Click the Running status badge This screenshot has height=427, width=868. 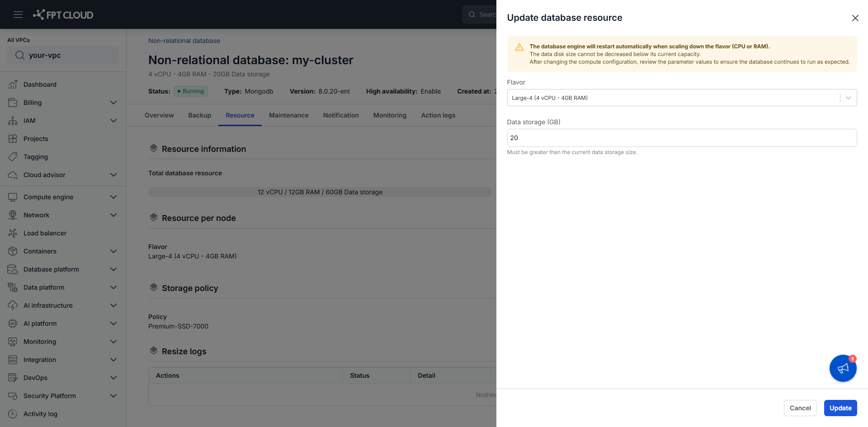[191, 91]
